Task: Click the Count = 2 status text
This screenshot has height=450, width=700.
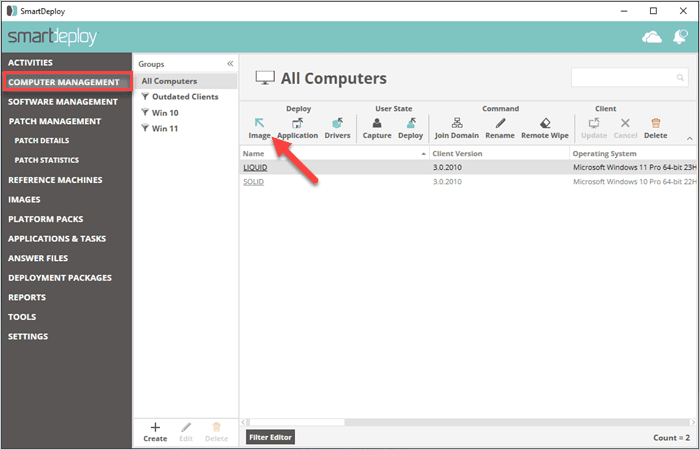Action: click(671, 438)
